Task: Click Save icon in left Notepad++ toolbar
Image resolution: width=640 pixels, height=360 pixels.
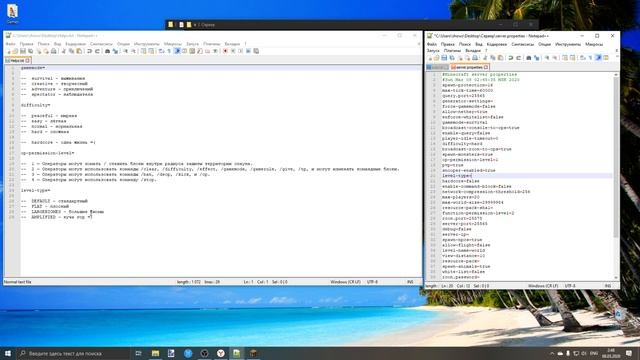Action: (x=23, y=51)
